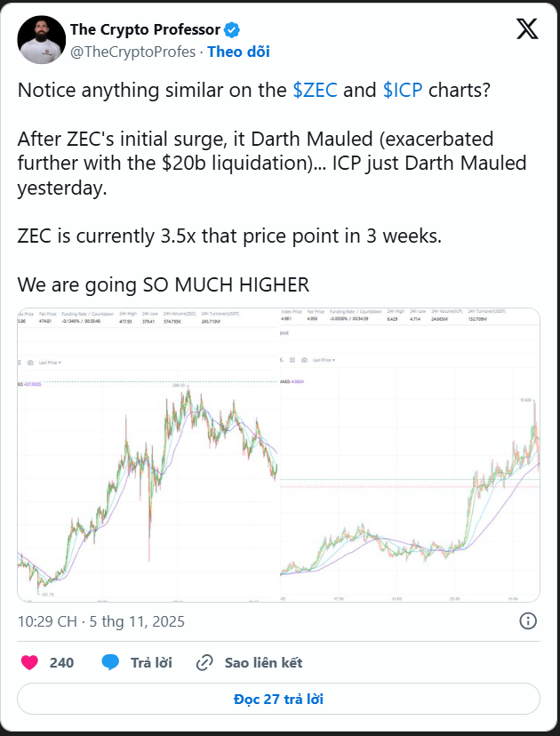Enlarge the right ICP chart image
Viewport: 560px width, 736px height.
pos(410,455)
